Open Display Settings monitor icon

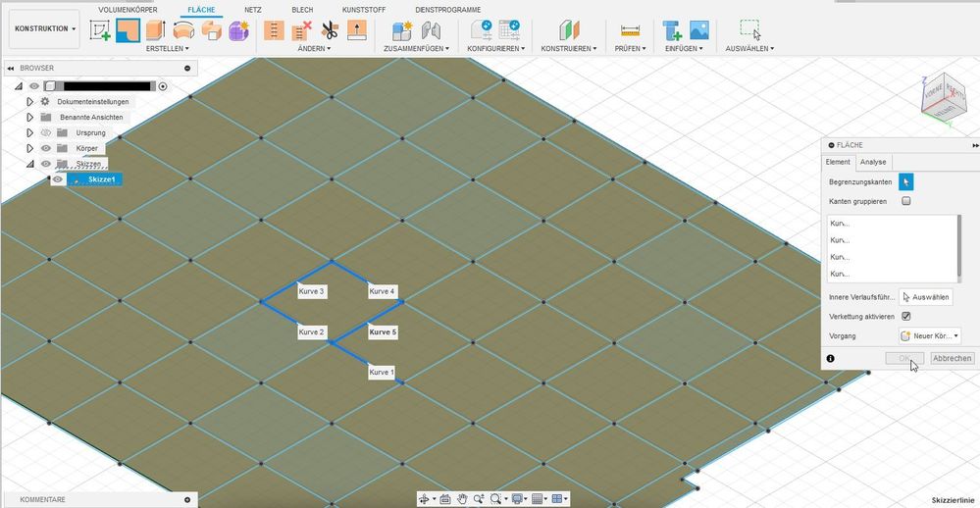point(517,498)
